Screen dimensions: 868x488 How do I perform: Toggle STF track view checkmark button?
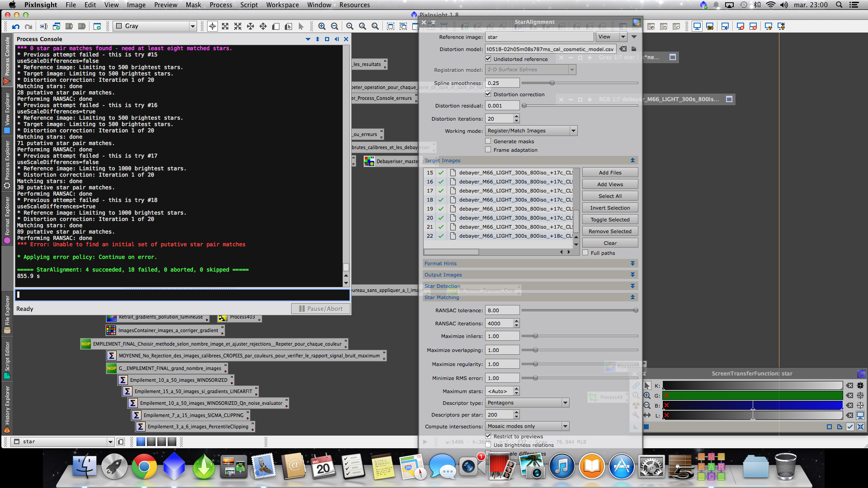tap(850, 427)
